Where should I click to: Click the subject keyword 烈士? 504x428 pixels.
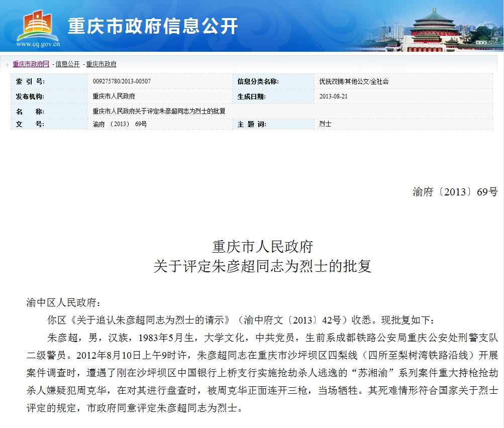(x=324, y=124)
